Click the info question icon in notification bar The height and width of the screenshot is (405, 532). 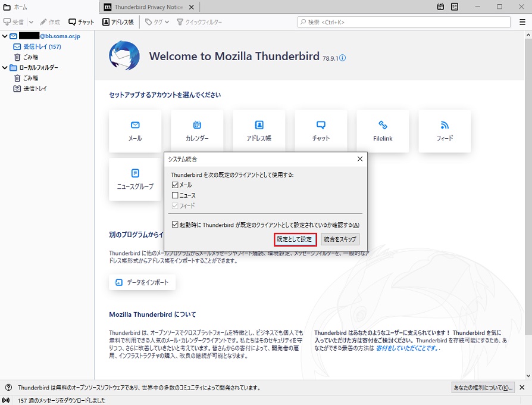[x=8, y=388]
